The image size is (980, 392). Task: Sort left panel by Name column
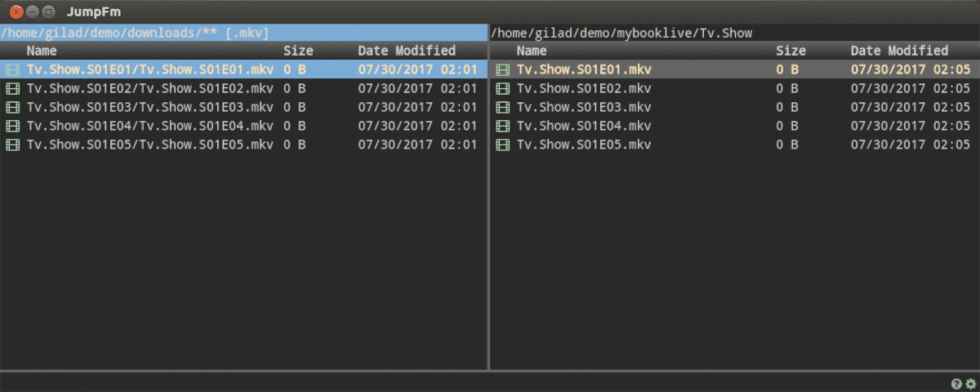coord(42,51)
